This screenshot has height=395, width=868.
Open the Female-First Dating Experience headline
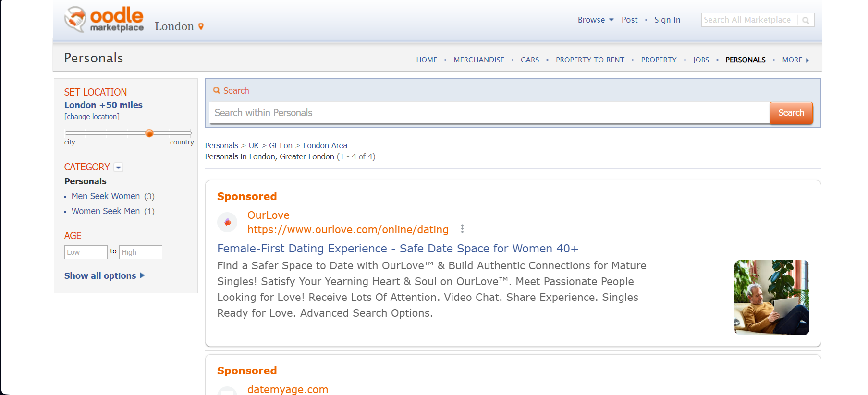[397, 249]
